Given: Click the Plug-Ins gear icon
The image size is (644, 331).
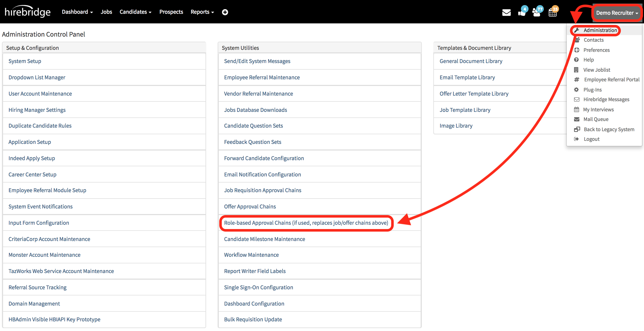Looking at the screenshot, I should 576,89.
